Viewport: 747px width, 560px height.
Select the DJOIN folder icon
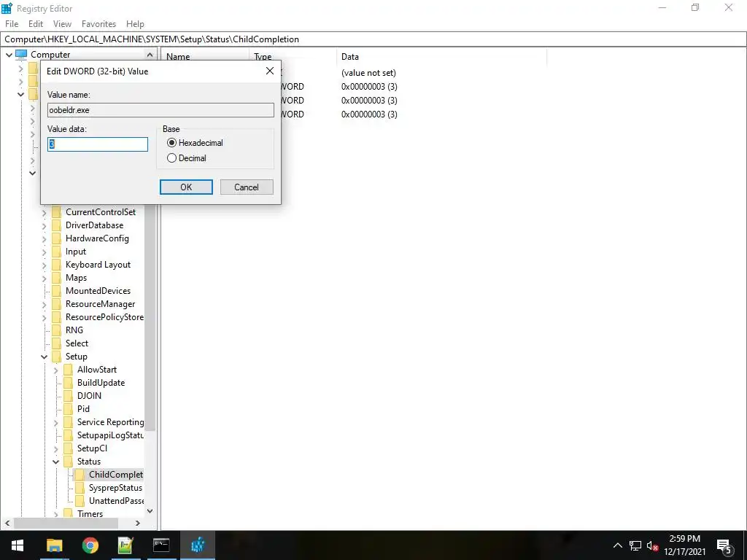(68, 396)
